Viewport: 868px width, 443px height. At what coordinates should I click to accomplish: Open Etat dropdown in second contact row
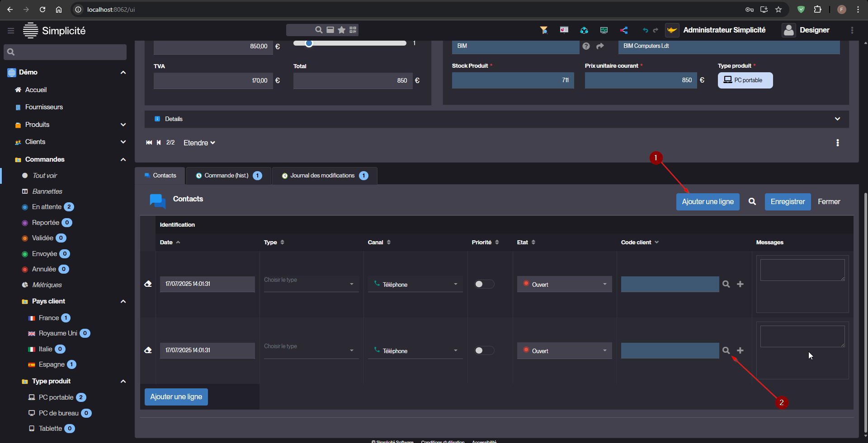click(x=564, y=351)
